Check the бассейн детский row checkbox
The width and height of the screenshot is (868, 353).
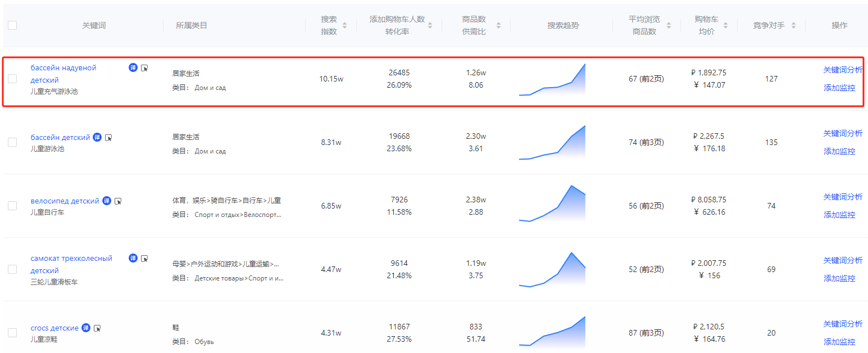click(x=12, y=142)
